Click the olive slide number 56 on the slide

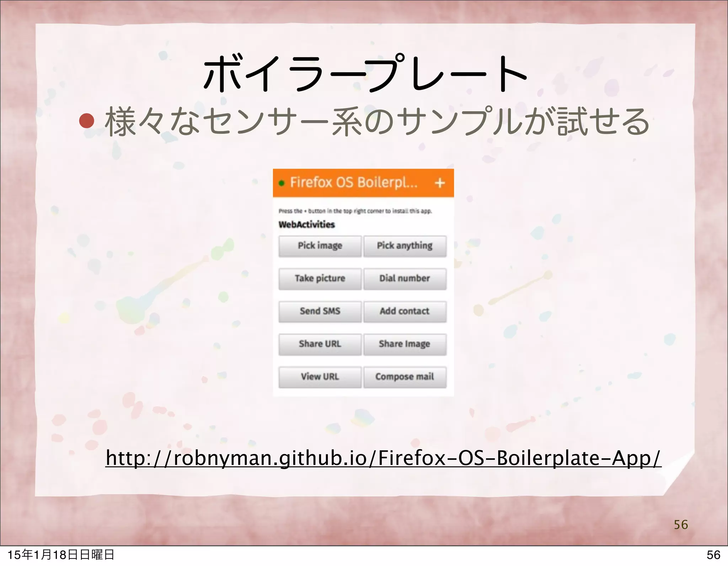681,525
